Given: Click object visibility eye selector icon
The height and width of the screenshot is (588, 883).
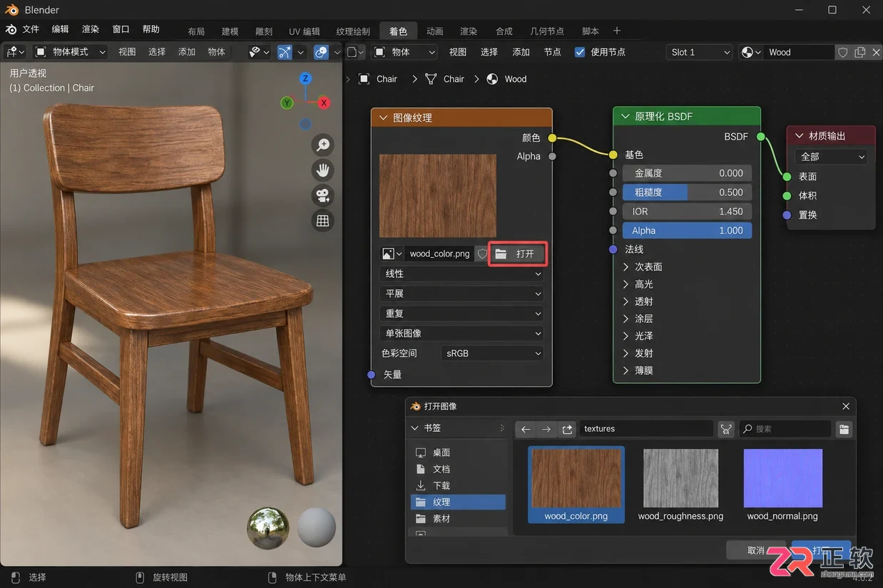Looking at the screenshot, I should (x=259, y=52).
